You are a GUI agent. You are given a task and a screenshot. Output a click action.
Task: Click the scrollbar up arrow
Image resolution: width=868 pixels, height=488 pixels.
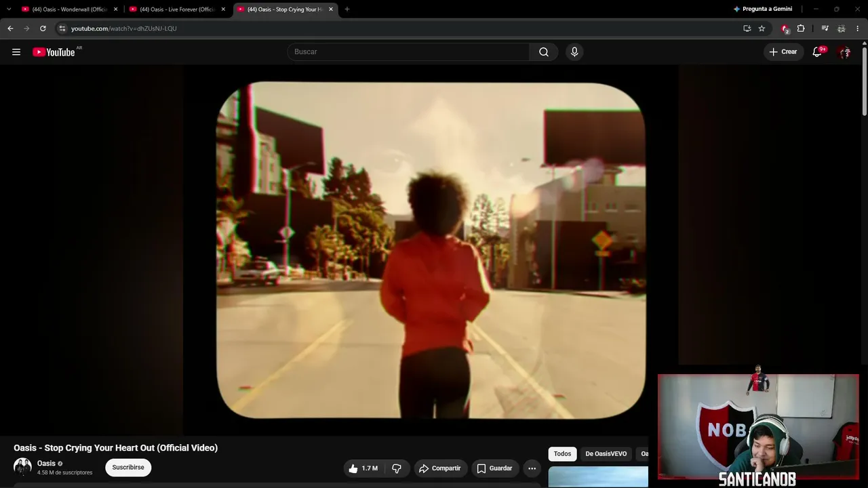865,43
